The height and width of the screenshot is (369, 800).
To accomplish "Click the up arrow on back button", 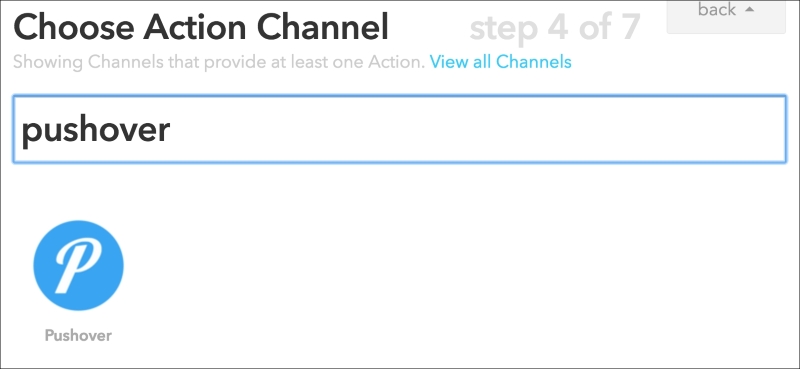I will coord(749,9).
